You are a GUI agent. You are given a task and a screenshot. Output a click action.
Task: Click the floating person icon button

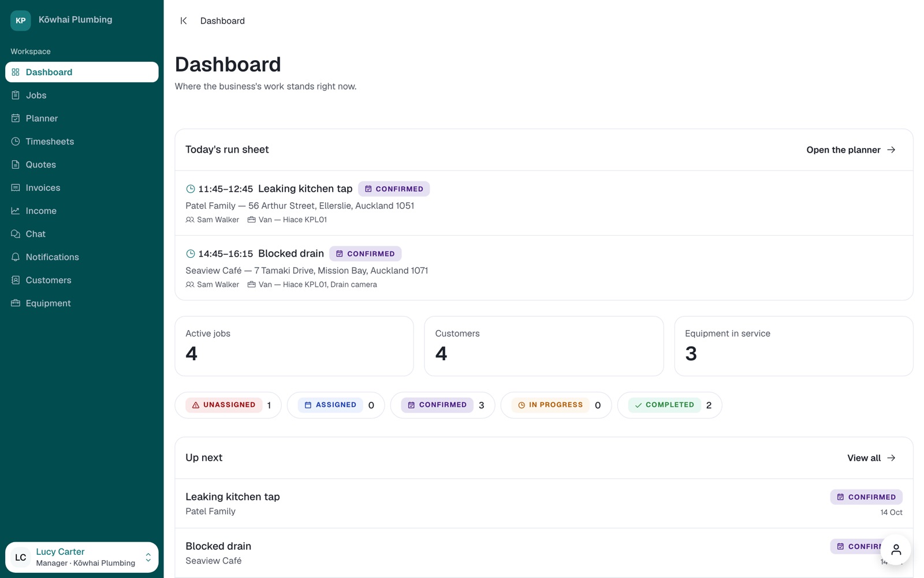(896, 550)
